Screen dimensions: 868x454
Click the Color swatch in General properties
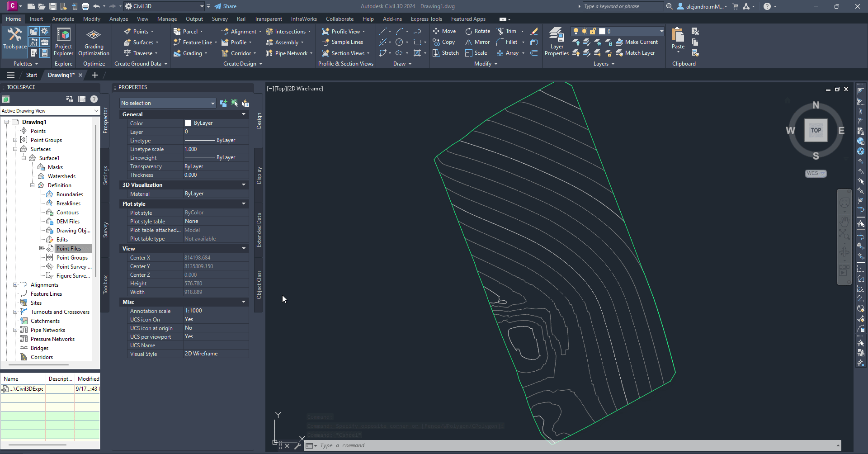point(188,123)
